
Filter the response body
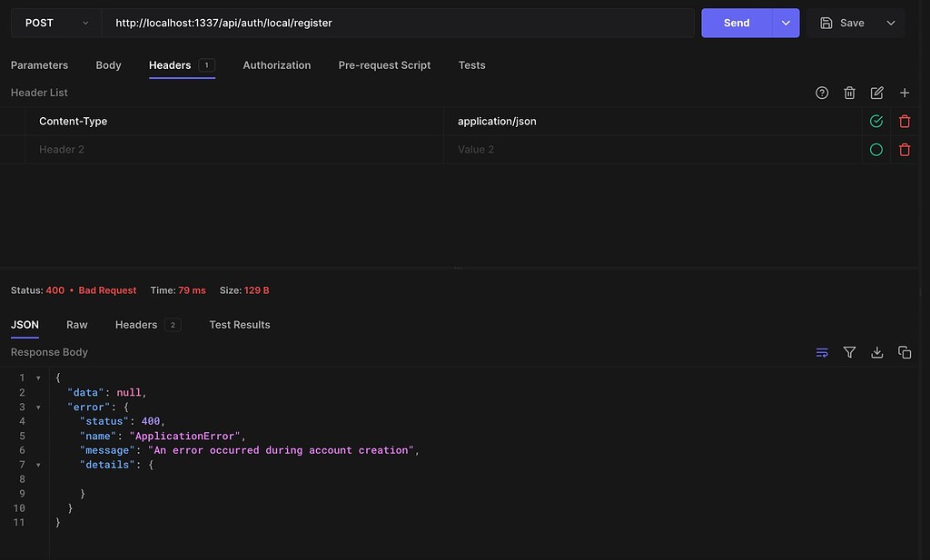click(849, 352)
